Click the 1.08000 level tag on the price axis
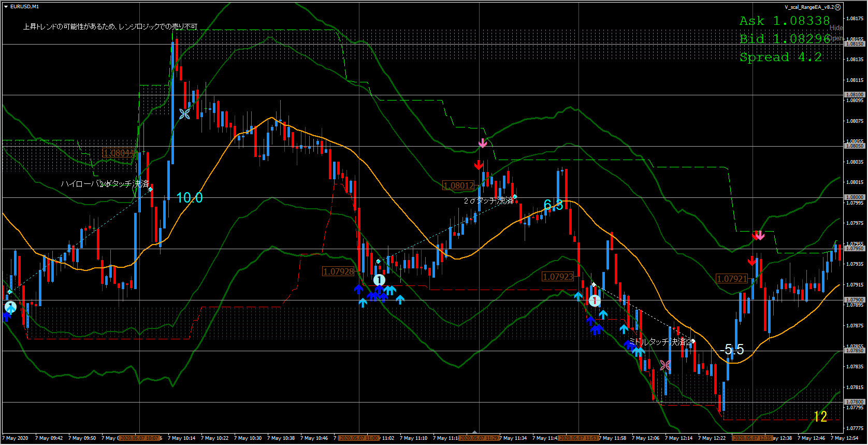This screenshot has width=868, height=445. [x=855, y=197]
